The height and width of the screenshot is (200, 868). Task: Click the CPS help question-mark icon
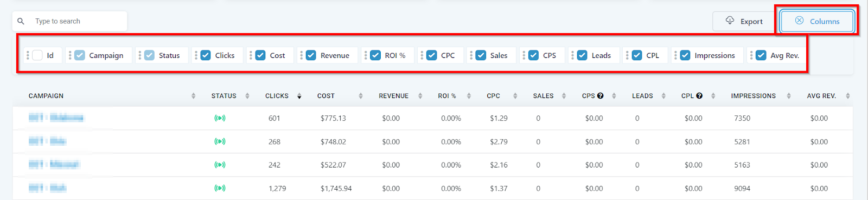[601, 96]
